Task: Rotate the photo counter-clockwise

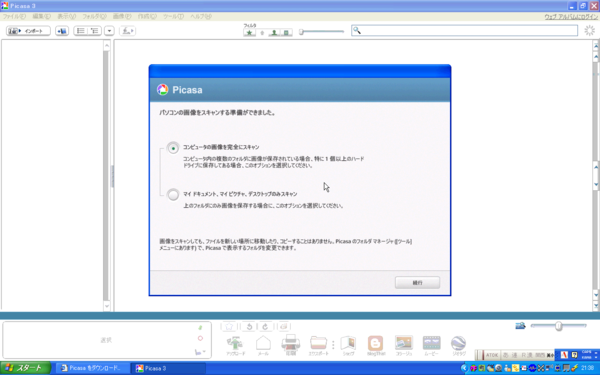Action: (249, 326)
